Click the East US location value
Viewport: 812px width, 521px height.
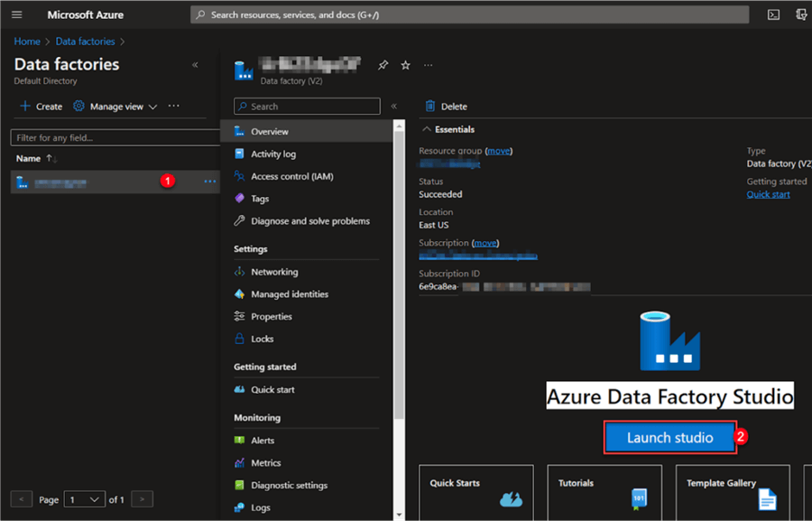point(434,225)
